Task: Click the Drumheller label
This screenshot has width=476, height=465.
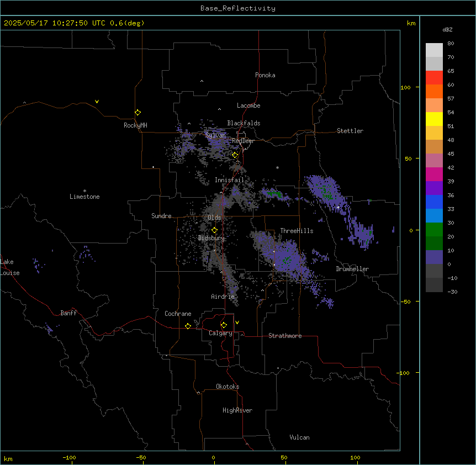Action: pyautogui.click(x=352, y=269)
